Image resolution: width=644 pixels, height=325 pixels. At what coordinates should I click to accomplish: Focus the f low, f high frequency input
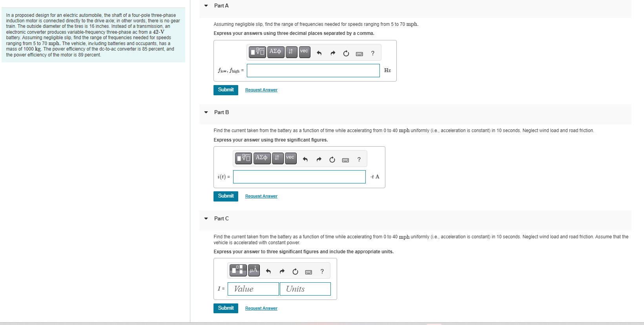point(313,71)
